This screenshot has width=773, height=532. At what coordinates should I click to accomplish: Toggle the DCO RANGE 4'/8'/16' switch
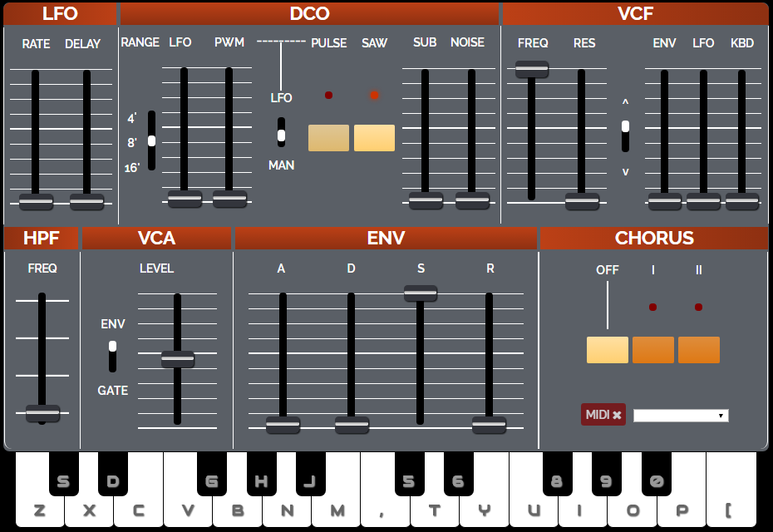152,140
